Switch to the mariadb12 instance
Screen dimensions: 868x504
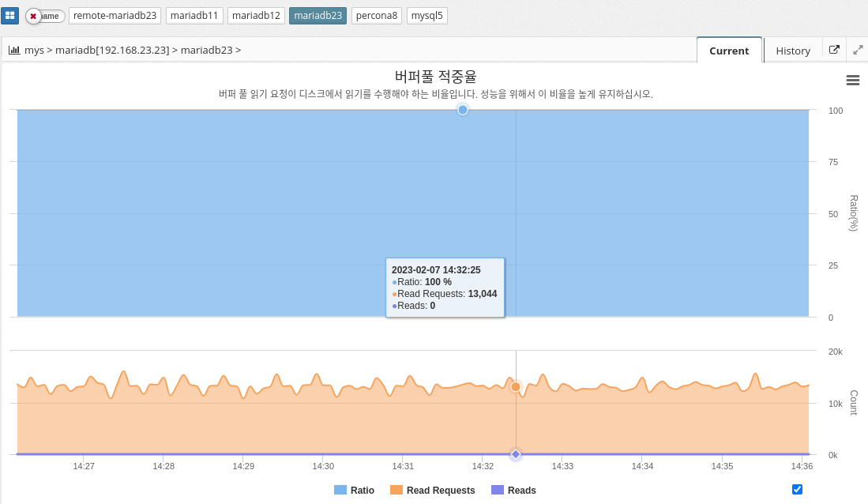pos(256,16)
